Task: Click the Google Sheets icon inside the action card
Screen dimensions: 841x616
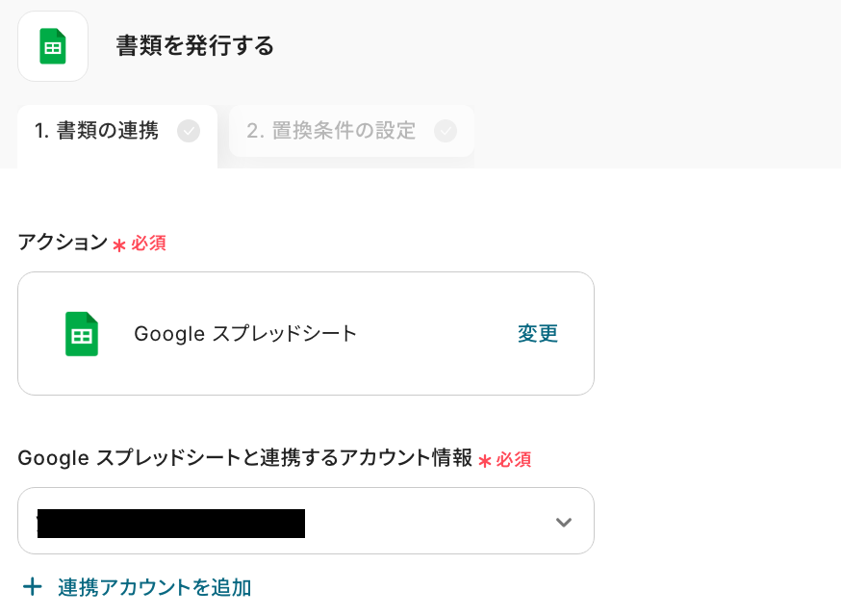Action: coord(82,334)
